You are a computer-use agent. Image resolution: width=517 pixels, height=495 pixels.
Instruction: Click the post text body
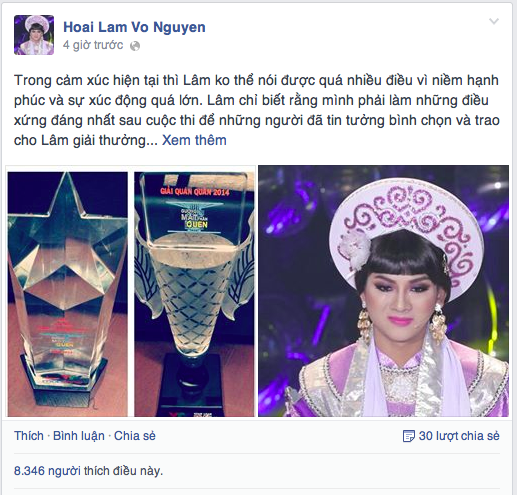click(257, 110)
